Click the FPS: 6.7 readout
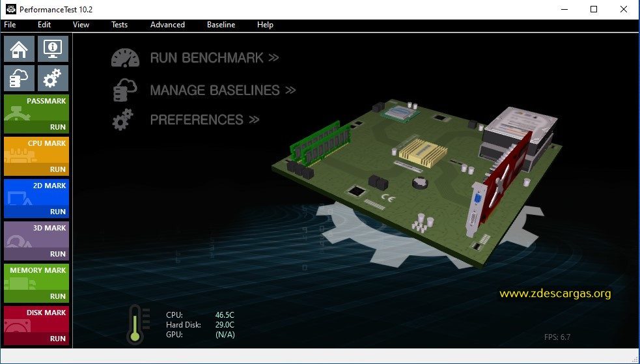 click(x=557, y=337)
